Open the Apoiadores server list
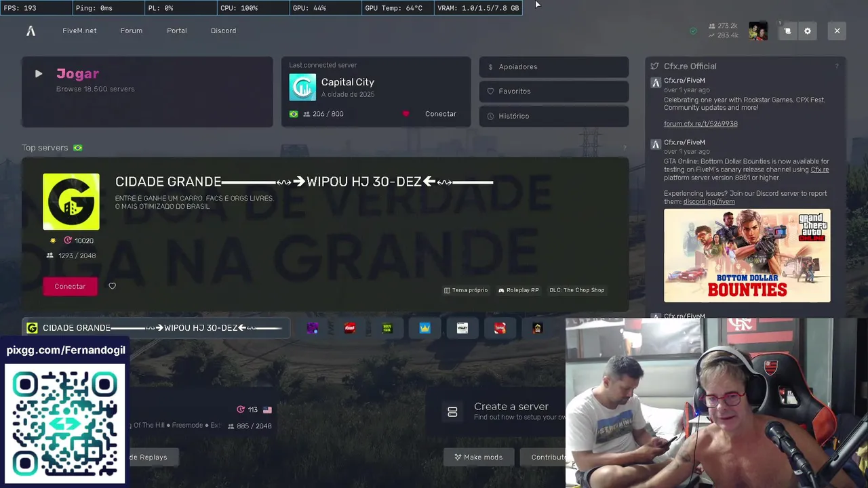This screenshot has height=488, width=868. (x=554, y=66)
